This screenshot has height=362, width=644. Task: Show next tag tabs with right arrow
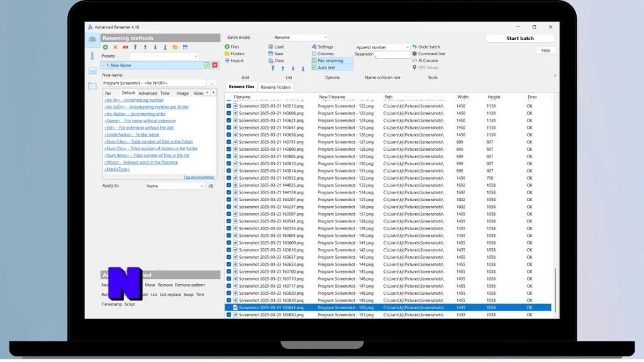coord(213,93)
